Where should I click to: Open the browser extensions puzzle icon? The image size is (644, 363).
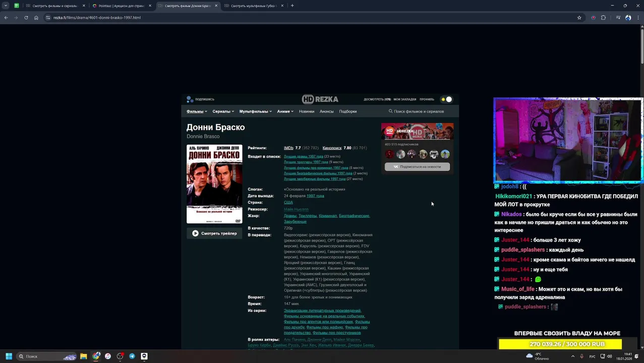click(603, 18)
